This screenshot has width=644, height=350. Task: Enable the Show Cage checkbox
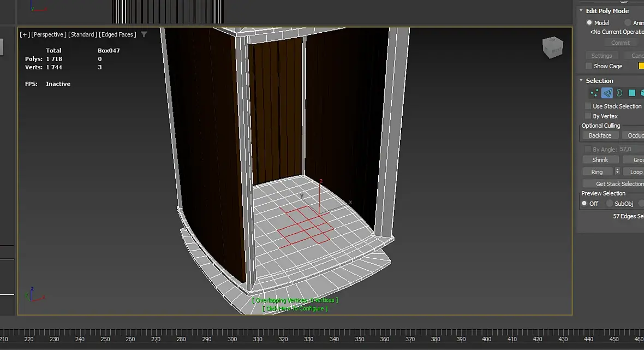pyautogui.click(x=589, y=66)
